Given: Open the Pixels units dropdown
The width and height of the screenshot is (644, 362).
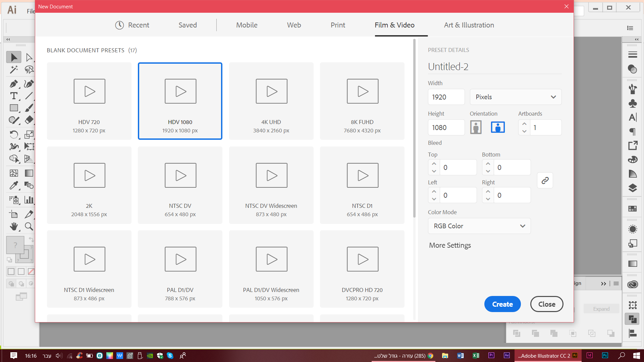Looking at the screenshot, I should [516, 97].
